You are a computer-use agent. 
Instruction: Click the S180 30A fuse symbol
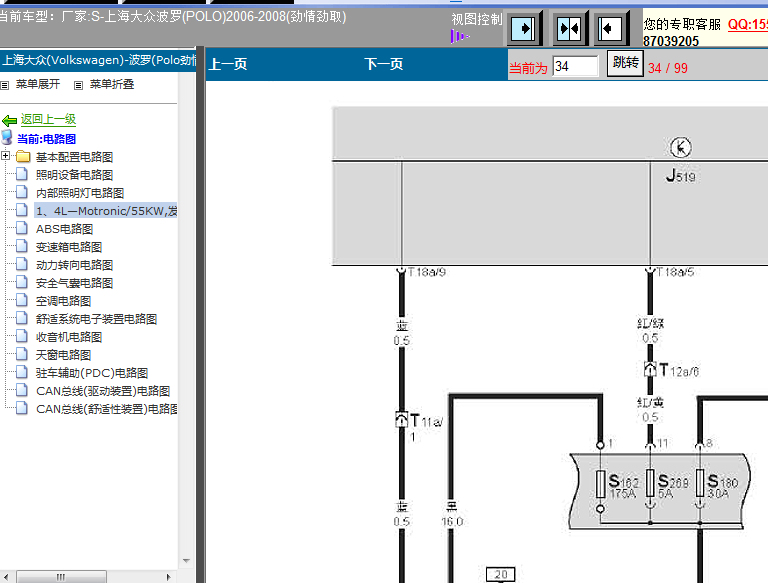coord(700,484)
